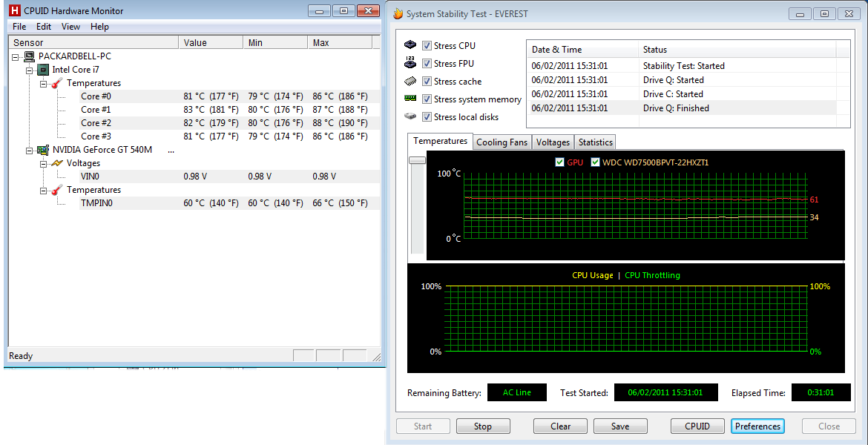Viewport: 868px width, 445px height.
Task: Click the memory module icon beside Stress system memory
Action: (x=410, y=99)
